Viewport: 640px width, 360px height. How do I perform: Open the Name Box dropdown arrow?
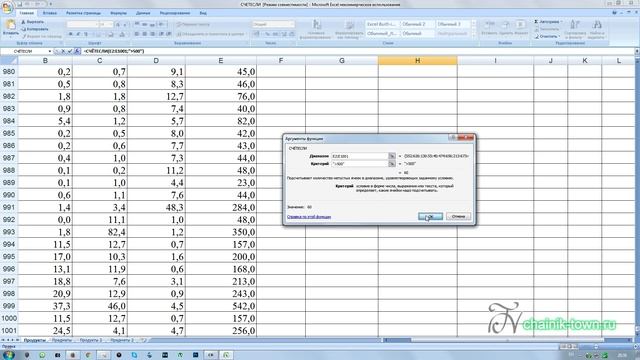(50, 51)
